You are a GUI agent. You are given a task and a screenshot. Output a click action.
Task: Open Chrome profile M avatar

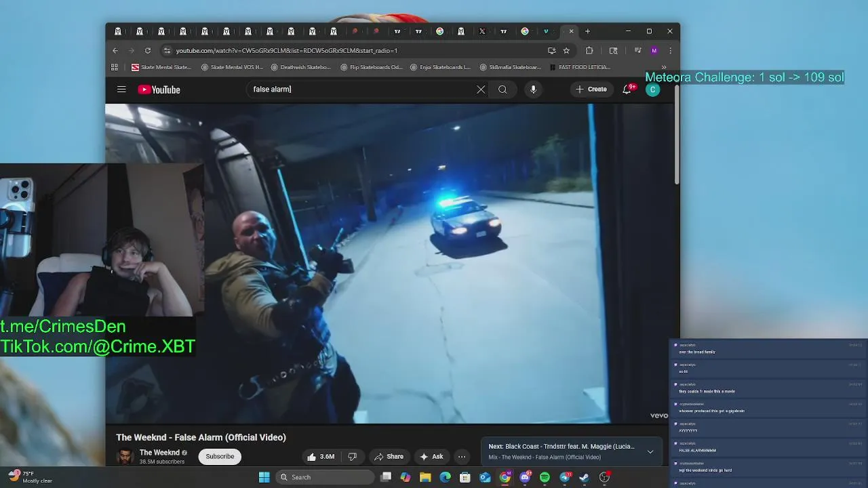tap(654, 50)
